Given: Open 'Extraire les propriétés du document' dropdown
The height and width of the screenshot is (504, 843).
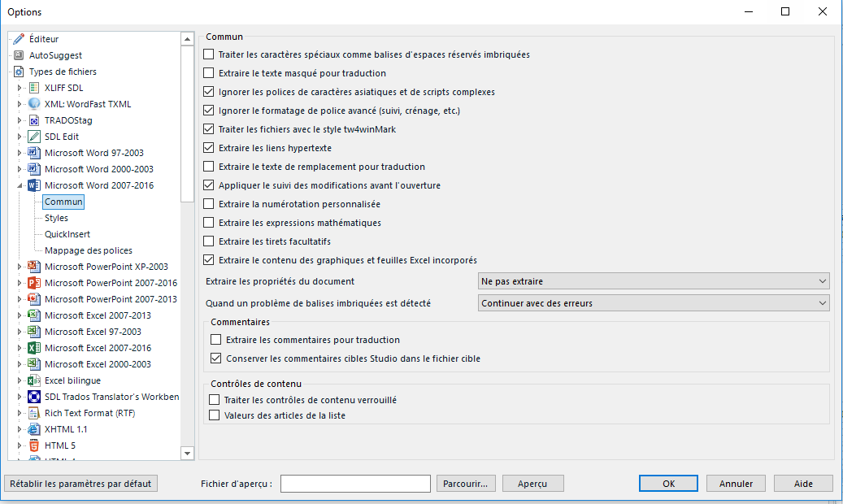Looking at the screenshot, I should (654, 281).
